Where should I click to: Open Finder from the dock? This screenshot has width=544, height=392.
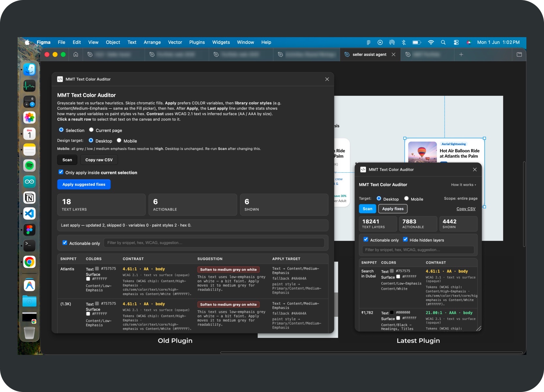click(29, 69)
